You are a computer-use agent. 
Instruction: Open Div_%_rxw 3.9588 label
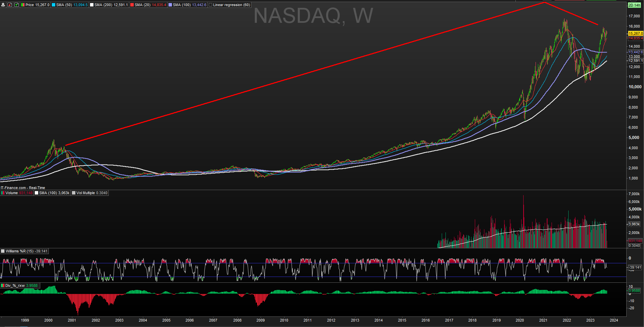[x=21, y=286]
